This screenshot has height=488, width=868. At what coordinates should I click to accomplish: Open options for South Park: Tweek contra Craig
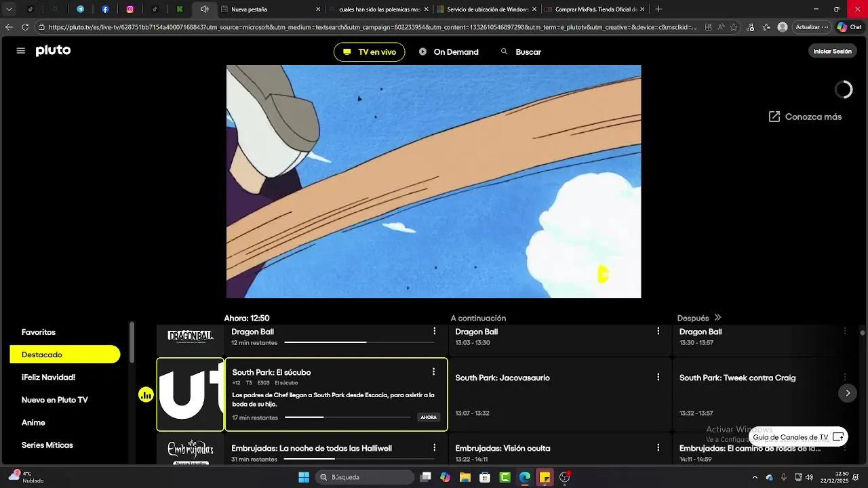(845, 378)
